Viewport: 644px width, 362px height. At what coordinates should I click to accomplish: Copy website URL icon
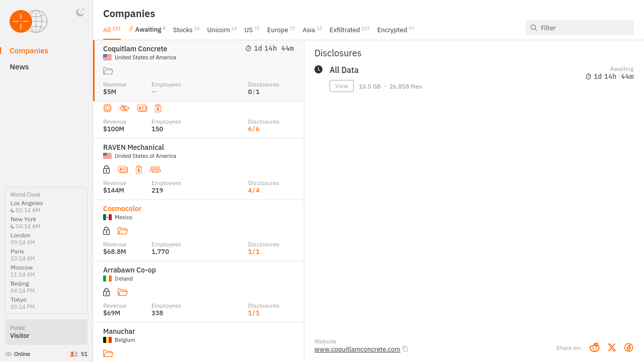click(x=406, y=349)
